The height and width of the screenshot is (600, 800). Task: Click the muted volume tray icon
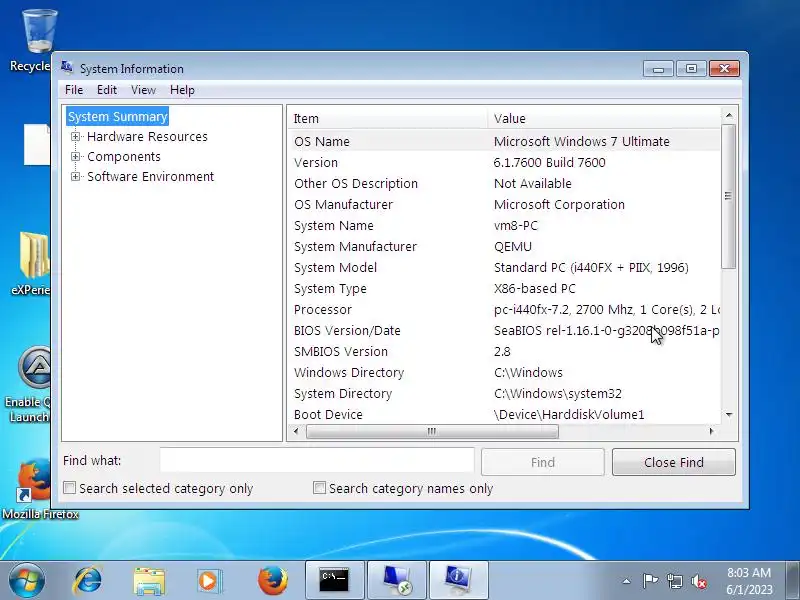699,581
